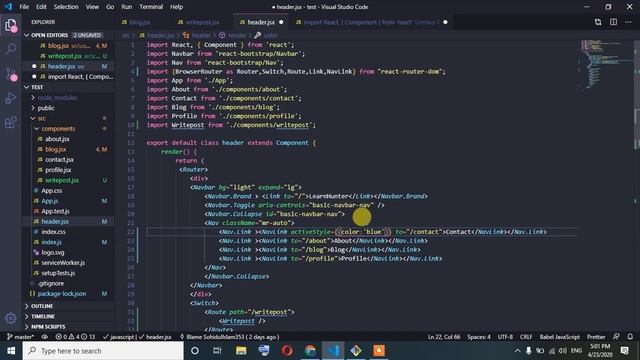Select language mode Babel JavaScript

[x=560, y=337]
